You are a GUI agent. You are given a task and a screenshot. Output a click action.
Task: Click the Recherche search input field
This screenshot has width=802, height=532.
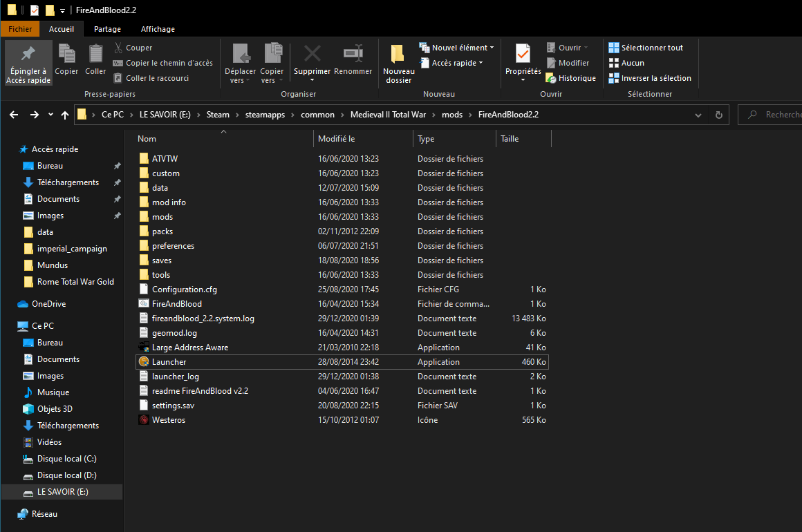coord(778,115)
